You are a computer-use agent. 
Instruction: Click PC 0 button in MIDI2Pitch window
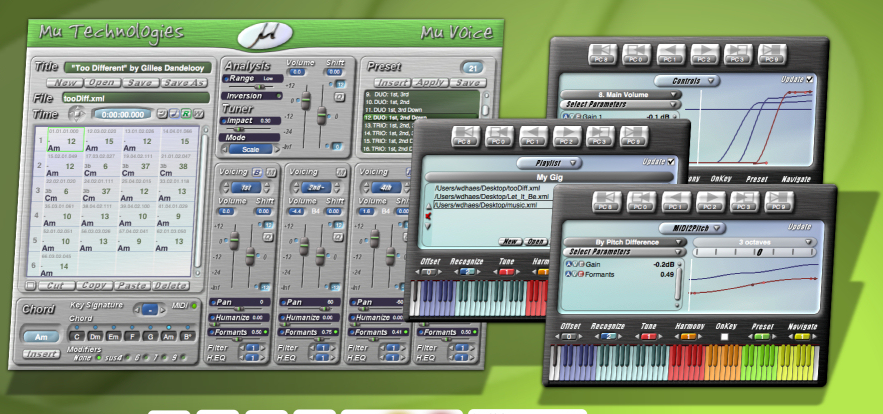coord(641,202)
